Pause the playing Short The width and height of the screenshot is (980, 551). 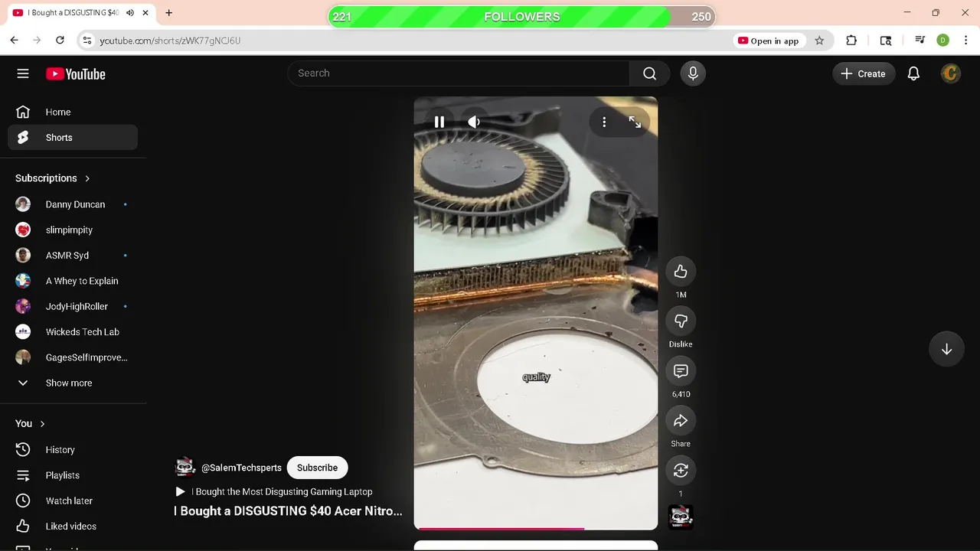point(439,122)
